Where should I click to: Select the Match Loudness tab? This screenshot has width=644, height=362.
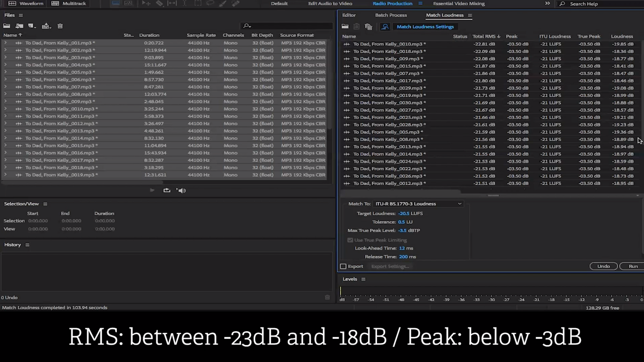[445, 15]
